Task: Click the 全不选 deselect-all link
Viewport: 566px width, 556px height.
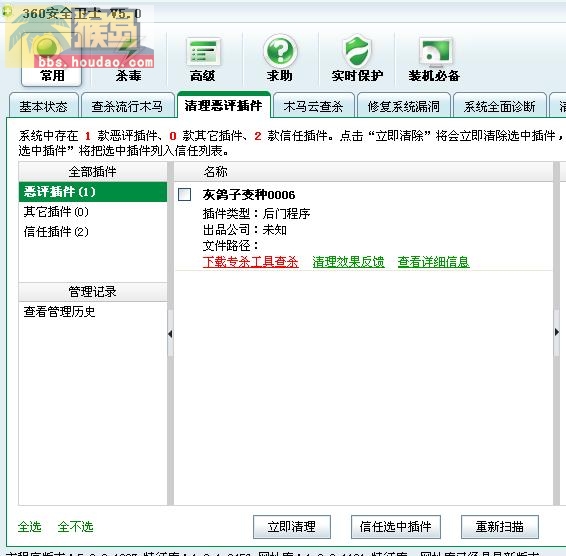Action: click(x=75, y=527)
